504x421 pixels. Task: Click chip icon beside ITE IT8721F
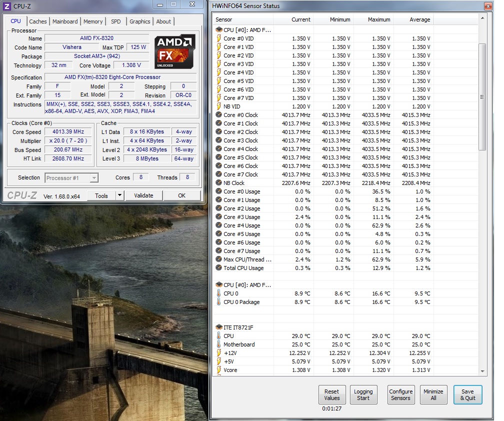tap(219, 327)
